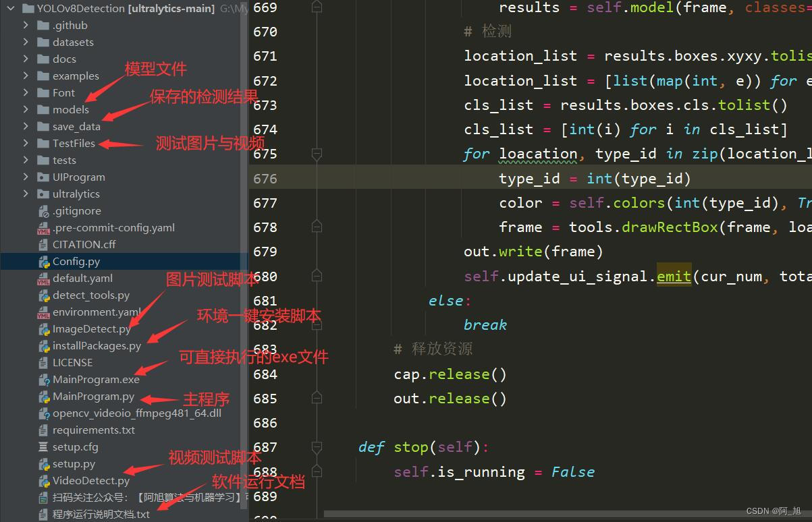
Task: Click the opencv_videoio_ffmpeg dll file icon
Action: [x=43, y=413]
